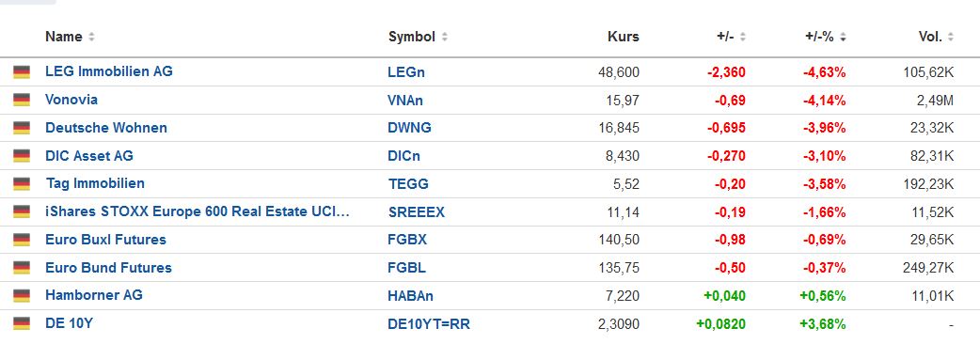Open Deutsche Wohnen details
The height and width of the screenshot is (344, 980).
click(x=106, y=128)
